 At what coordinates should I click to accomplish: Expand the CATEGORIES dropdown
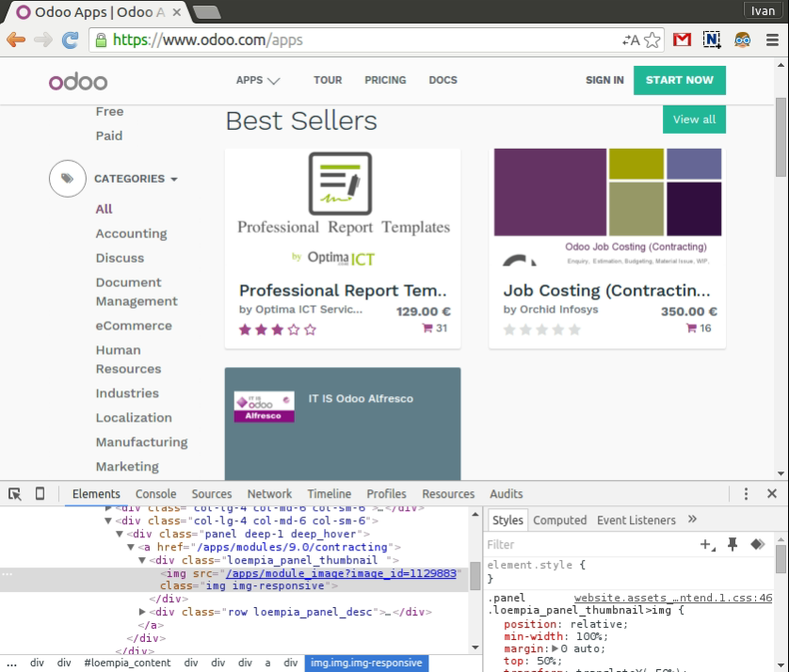[x=136, y=179]
